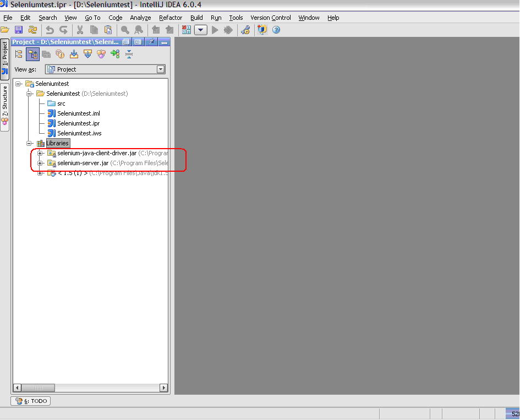Collapse the Seleniumtest (D:\Seleniumtest) module node

coord(29,94)
